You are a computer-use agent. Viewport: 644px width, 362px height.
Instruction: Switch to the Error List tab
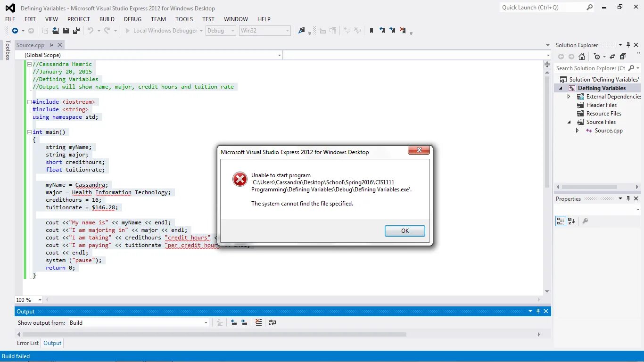point(28,343)
